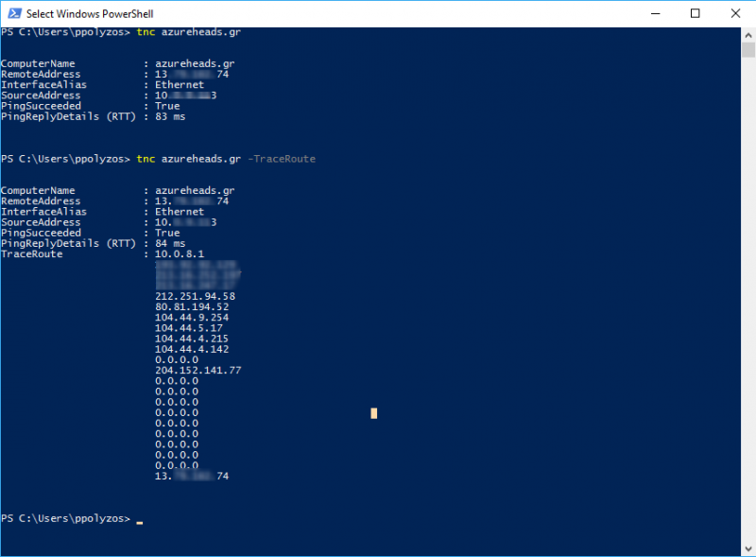Click the scrollbar down arrow

click(x=747, y=549)
